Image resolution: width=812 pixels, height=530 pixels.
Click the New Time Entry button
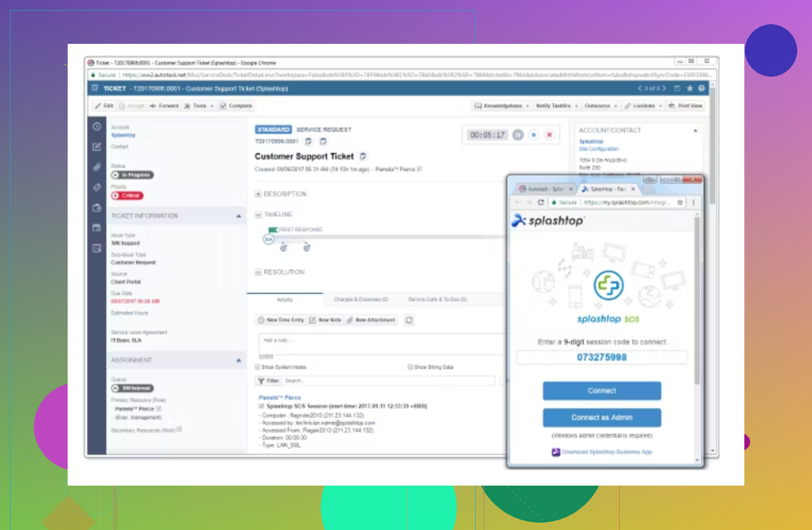281,320
